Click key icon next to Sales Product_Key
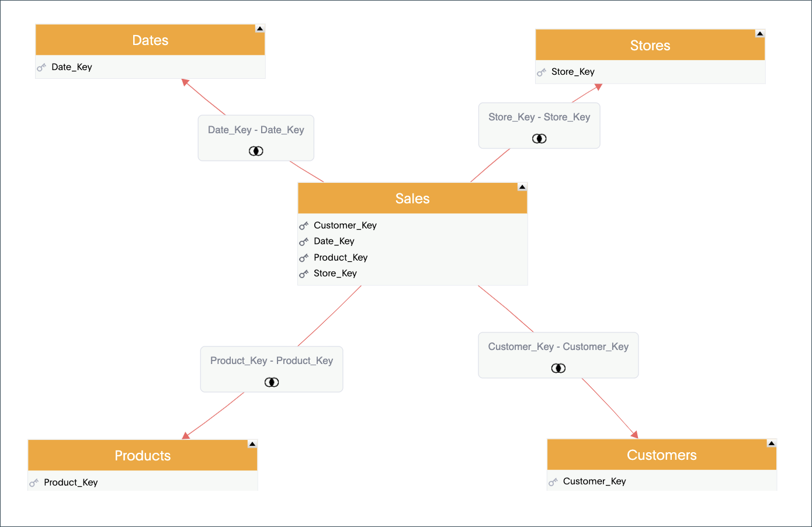812x527 pixels. (304, 258)
